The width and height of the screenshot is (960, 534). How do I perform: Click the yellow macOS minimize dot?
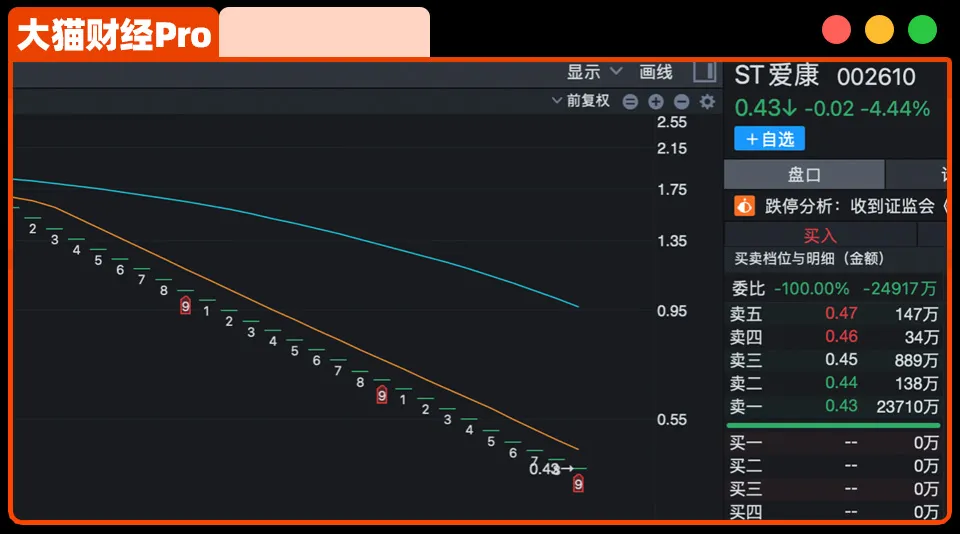[x=879, y=30]
